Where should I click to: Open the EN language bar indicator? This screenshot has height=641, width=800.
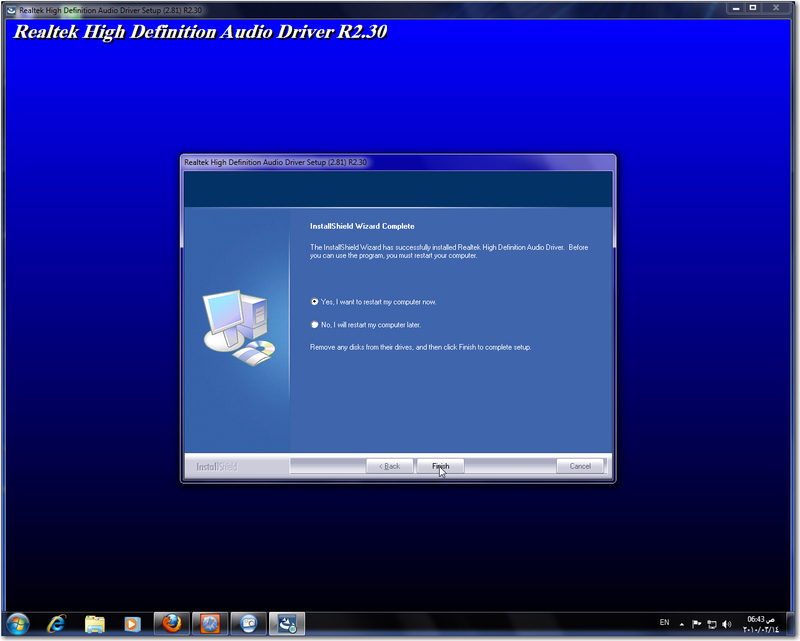click(664, 623)
